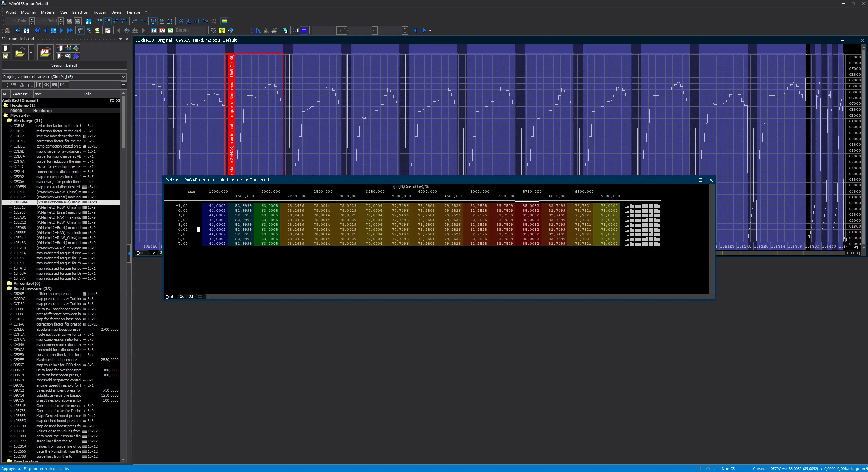The image size is (868, 472).
Task: Open the Projets, versions et cartes dropdown
Action: 64,77
